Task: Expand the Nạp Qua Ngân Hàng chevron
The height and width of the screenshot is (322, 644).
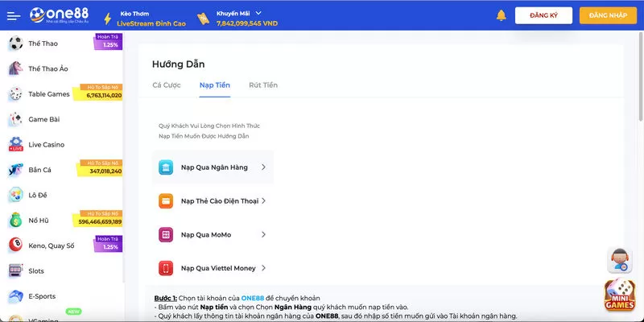Action: tap(263, 167)
